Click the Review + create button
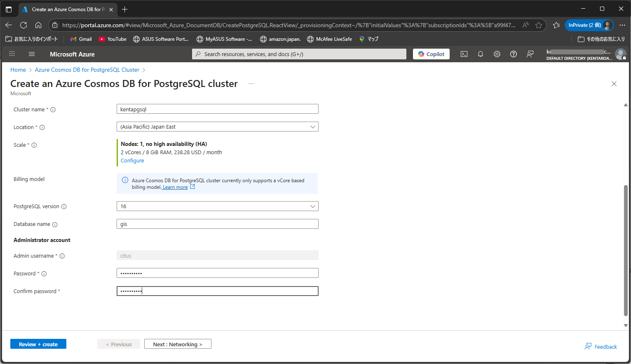The width and height of the screenshot is (631, 364). [x=38, y=344]
